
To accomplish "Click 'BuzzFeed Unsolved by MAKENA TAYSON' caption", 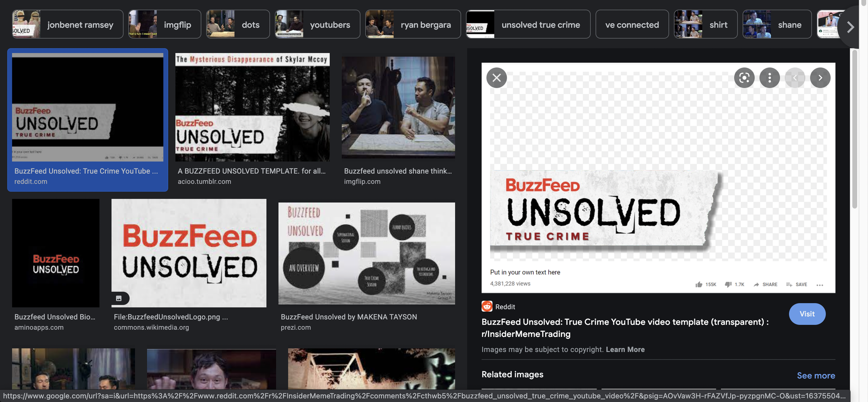I will coord(349,317).
